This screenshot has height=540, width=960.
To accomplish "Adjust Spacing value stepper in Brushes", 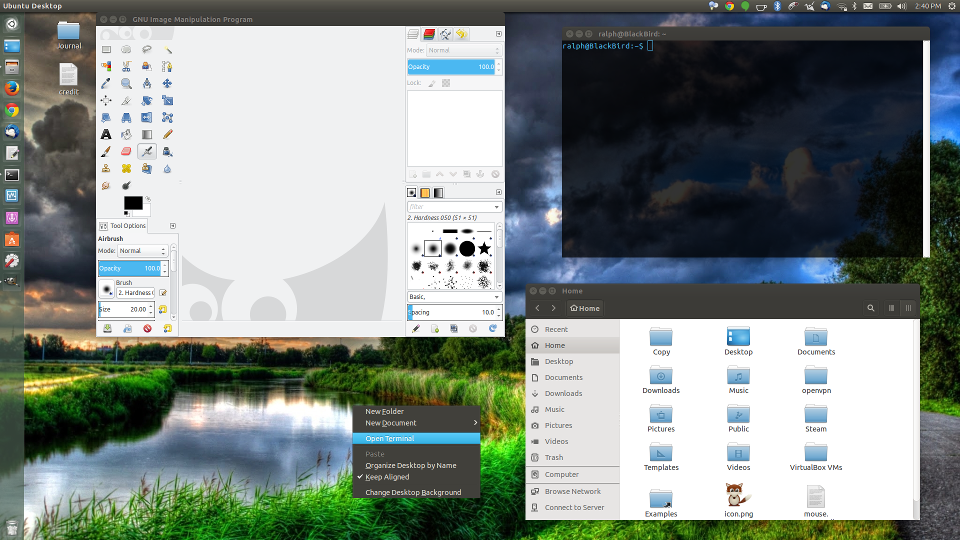I will pos(499,312).
